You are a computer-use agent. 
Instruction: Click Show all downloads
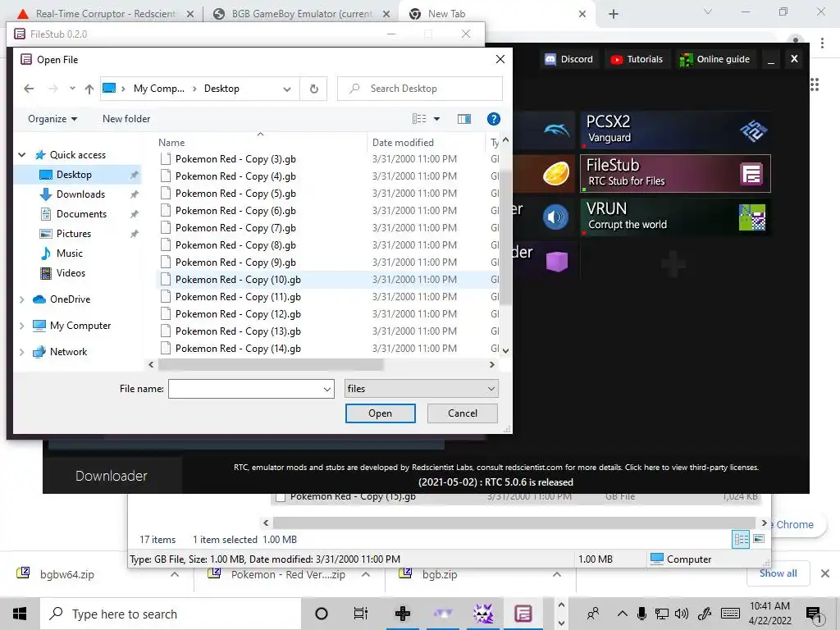pos(778,573)
